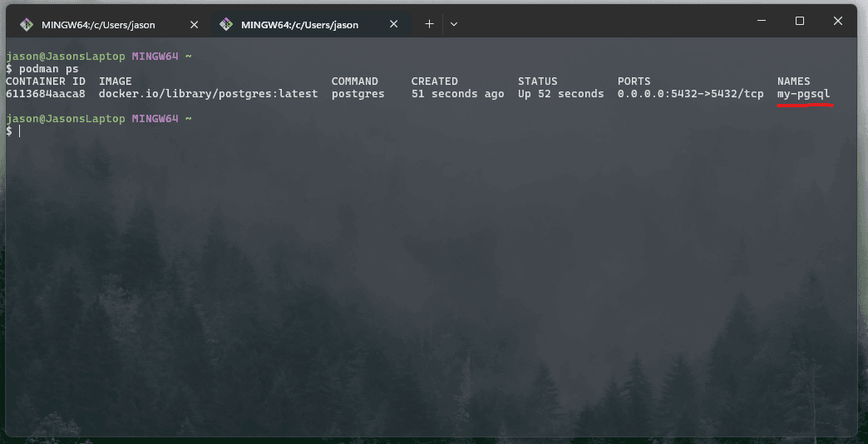
Task: Click the created time 51 seconds ago
Action: 458,94
